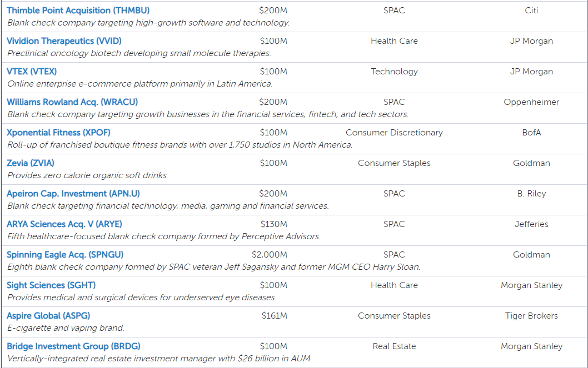The image size is (588, 368).
Task: Click Consumer Staples sector in Zevia row
Action: point(394,163)
